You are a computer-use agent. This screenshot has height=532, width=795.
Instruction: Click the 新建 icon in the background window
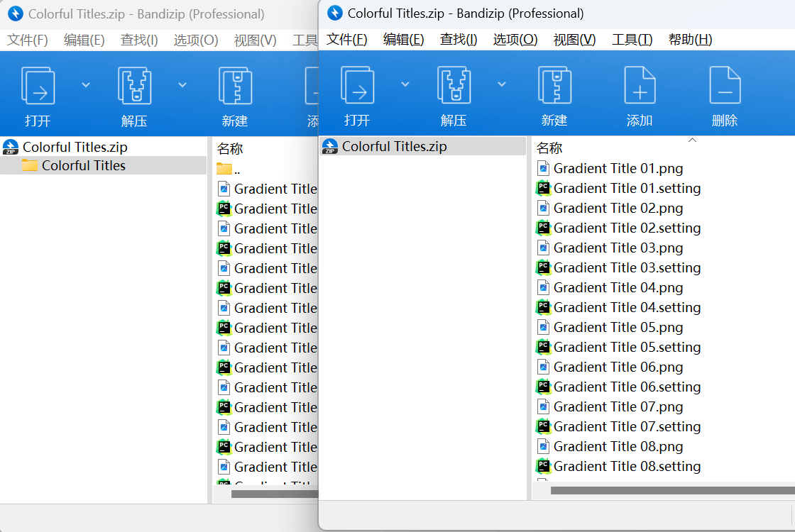click(234, 85)
